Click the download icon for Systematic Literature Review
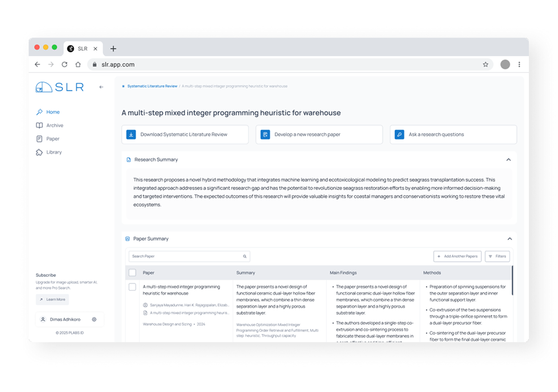 pyautogui.click(x=131, y=134)
